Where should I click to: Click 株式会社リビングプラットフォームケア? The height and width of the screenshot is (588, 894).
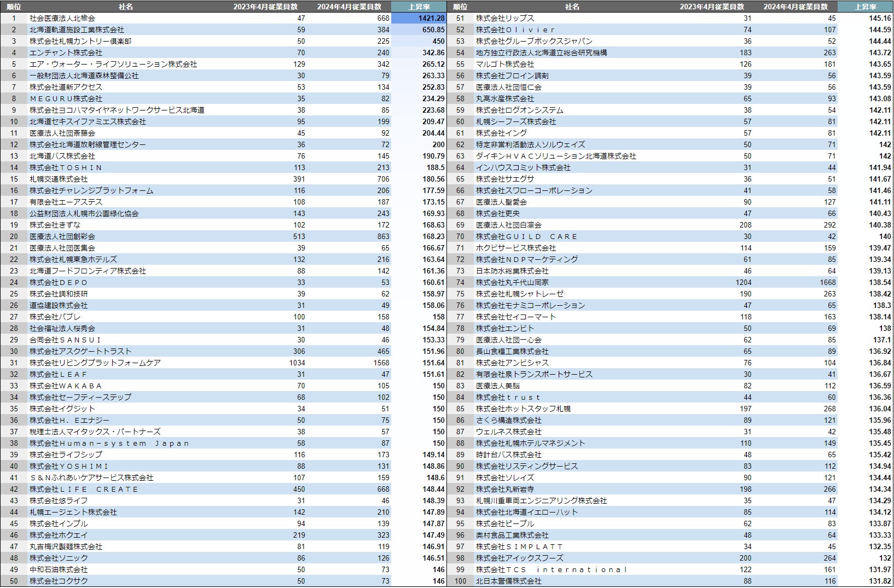[x=95, y=363]
